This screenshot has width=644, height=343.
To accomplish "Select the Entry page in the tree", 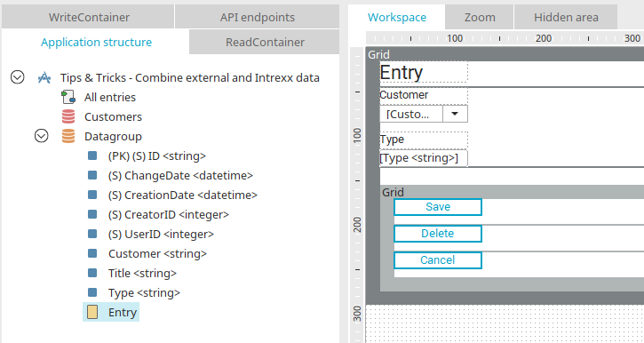I will 123,312.
